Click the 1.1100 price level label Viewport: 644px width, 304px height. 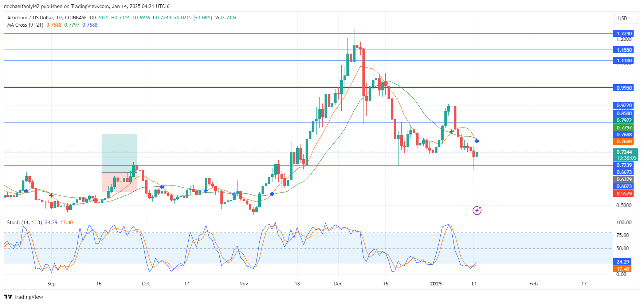point(624,61)
